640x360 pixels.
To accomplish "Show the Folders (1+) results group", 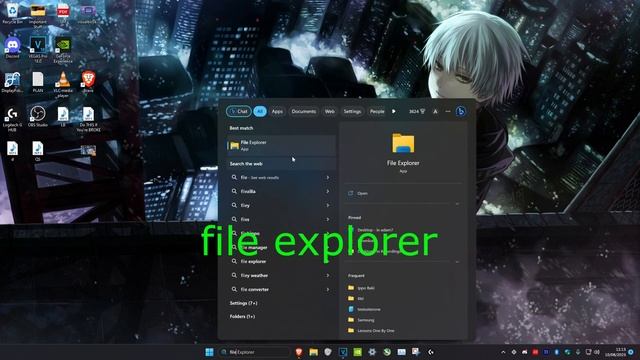I will click(242, 317).
